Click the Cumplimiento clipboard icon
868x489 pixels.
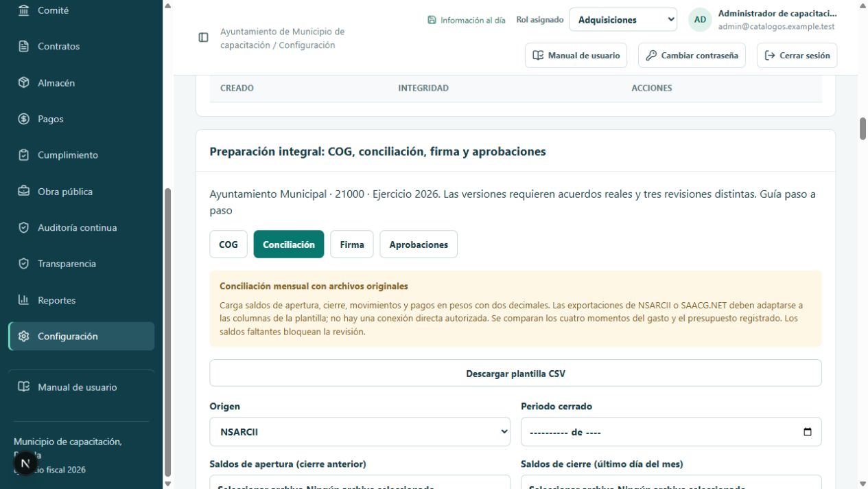point(24,155)
